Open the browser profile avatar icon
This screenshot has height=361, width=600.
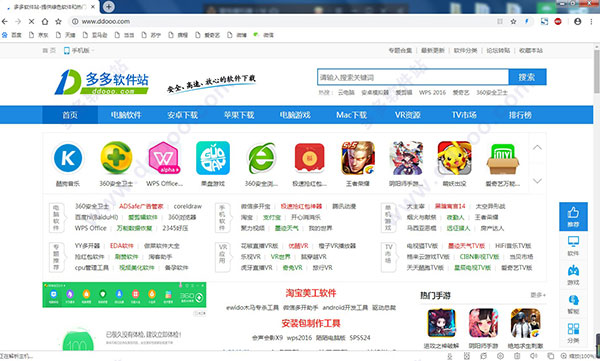tap(577, 21)
